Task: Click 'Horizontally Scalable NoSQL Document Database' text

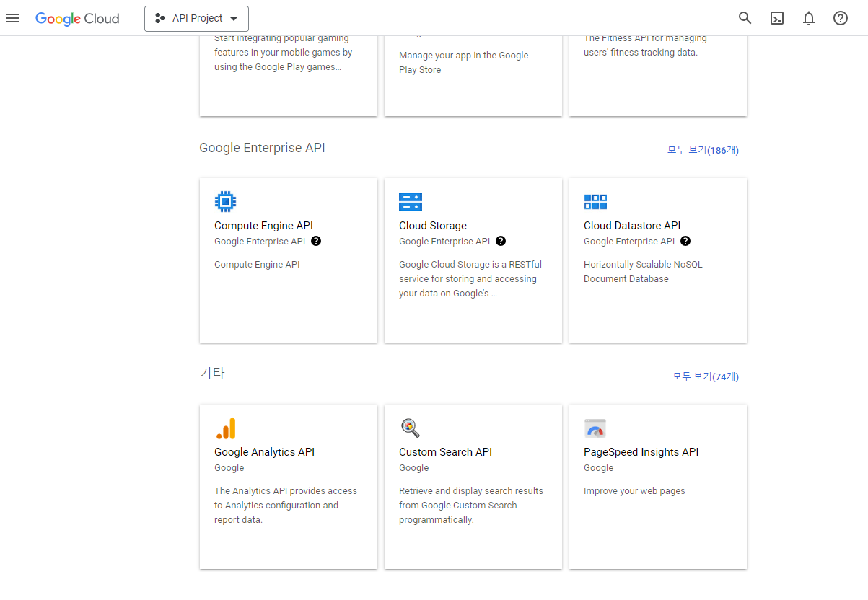Action: [643, 272]
